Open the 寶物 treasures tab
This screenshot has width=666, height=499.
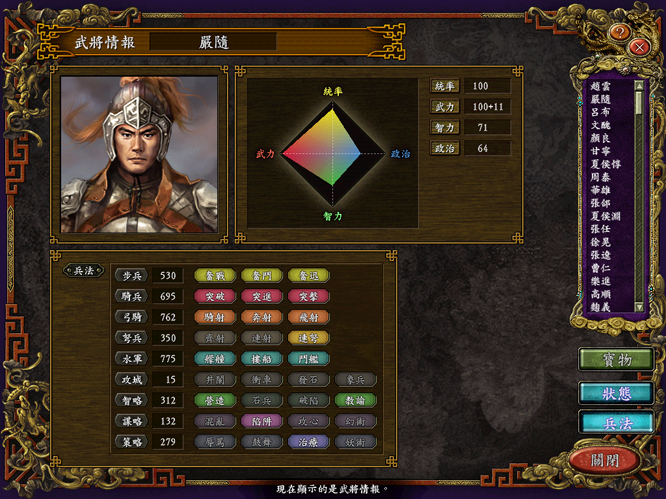[616, 359]
